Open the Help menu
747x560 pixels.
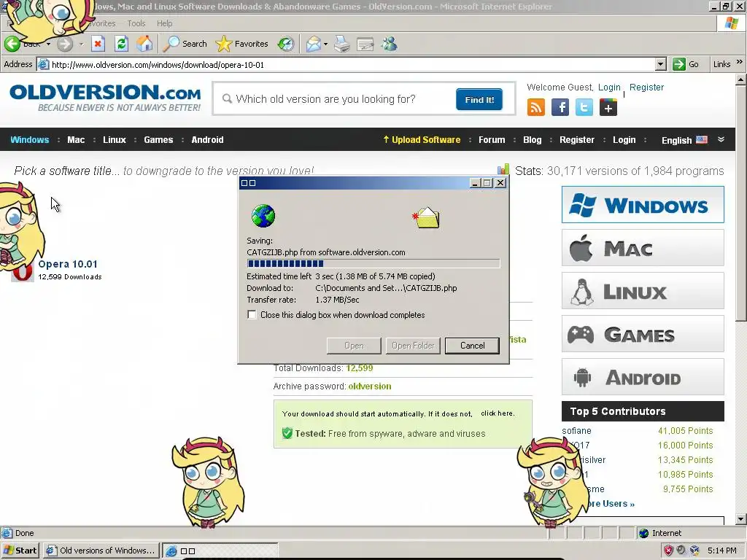click(x=164, y=23)
